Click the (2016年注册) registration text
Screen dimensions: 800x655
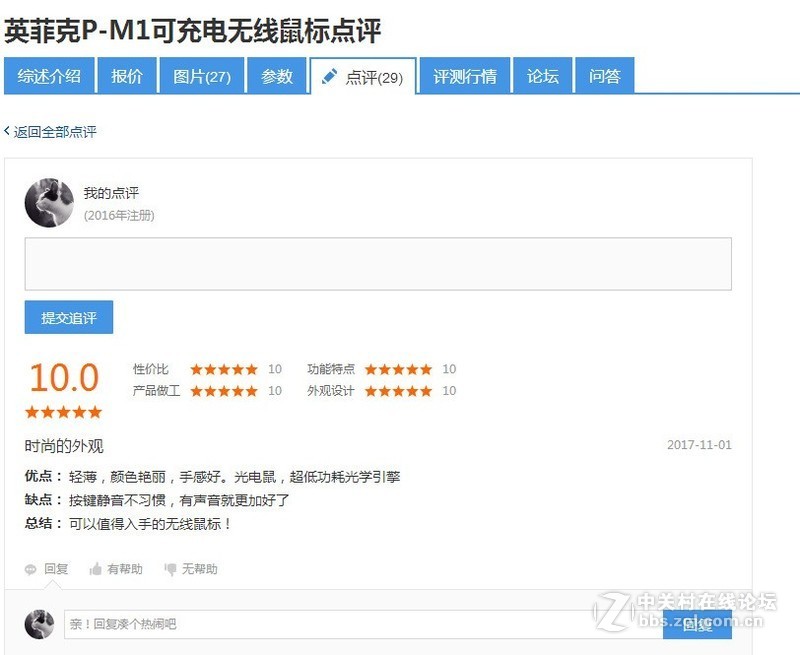click(x=119, y=215)
